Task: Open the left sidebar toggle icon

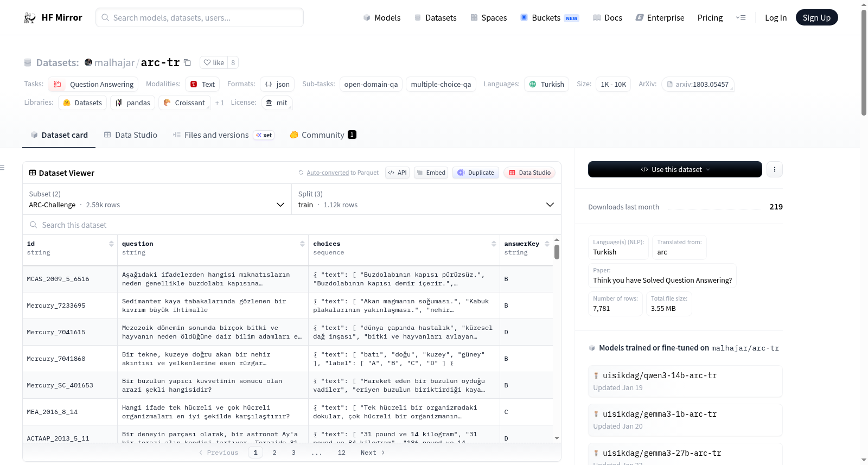Action: point(3,168)
